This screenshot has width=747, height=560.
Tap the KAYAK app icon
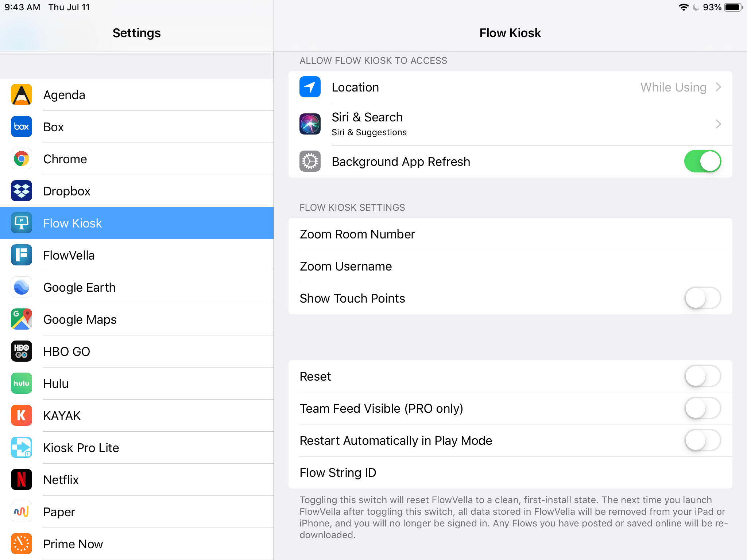coord(22,416)
